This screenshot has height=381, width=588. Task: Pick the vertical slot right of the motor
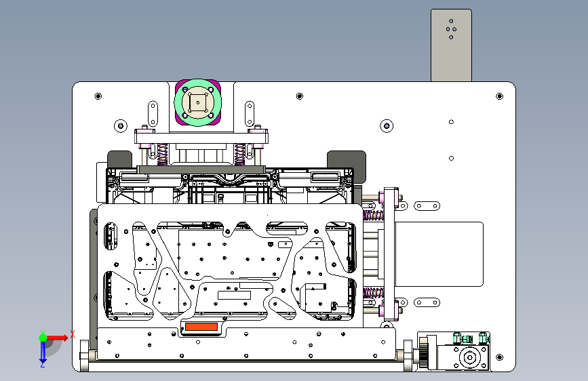click(250, 114)
